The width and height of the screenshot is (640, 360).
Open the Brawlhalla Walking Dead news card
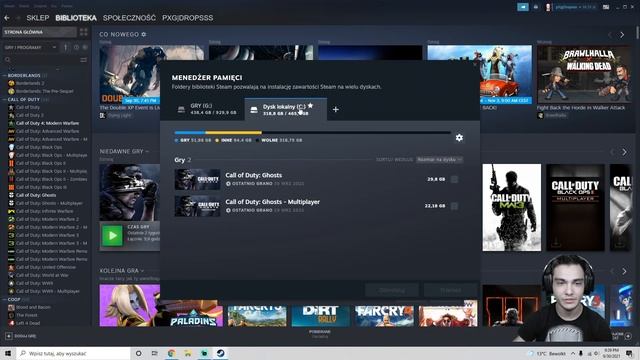[x=584, y=74]
